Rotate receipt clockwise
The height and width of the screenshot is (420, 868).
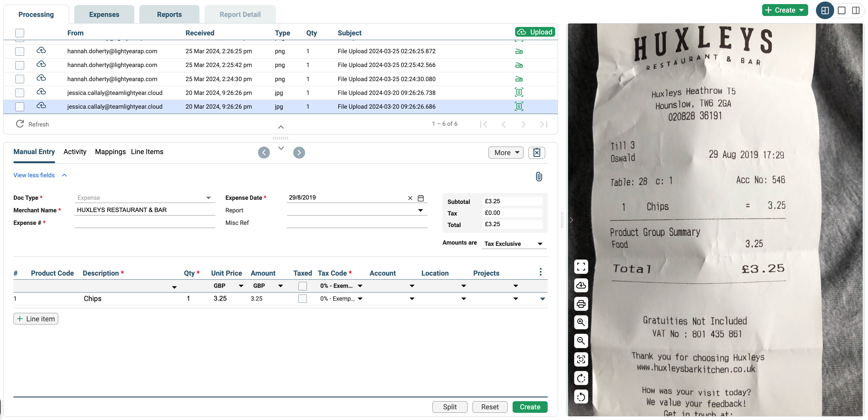pyautogui.click(x=581, y=378)
